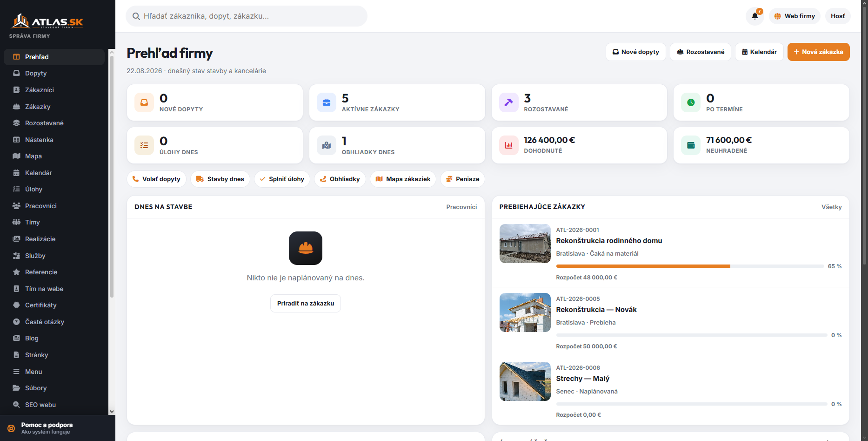The width and height of the screenshot is (868, 441).
Task: Click the sidebar scrollbar down arrow
Action: click(112, 412)
